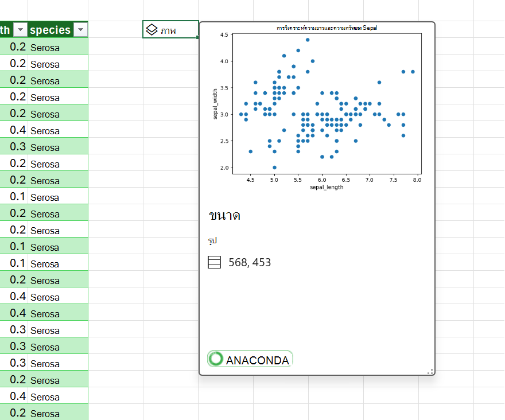Select the first 0.1 value cell

[x=14, y=196]
